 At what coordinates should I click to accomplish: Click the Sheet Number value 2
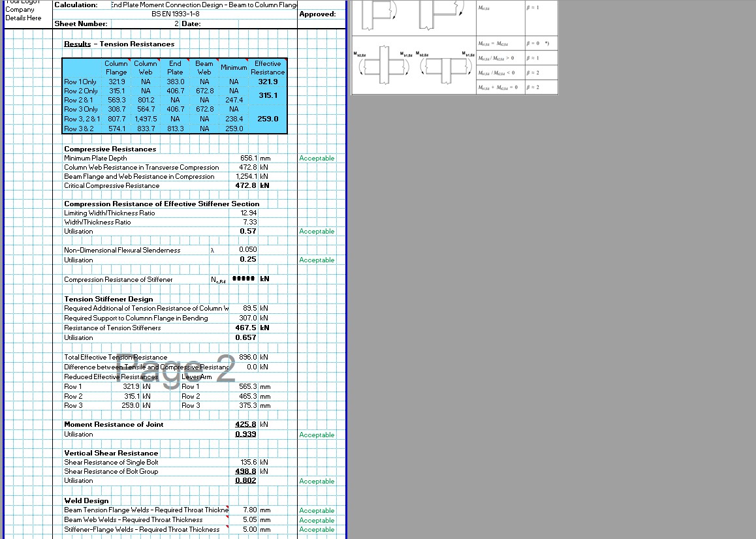click(176, 23)
